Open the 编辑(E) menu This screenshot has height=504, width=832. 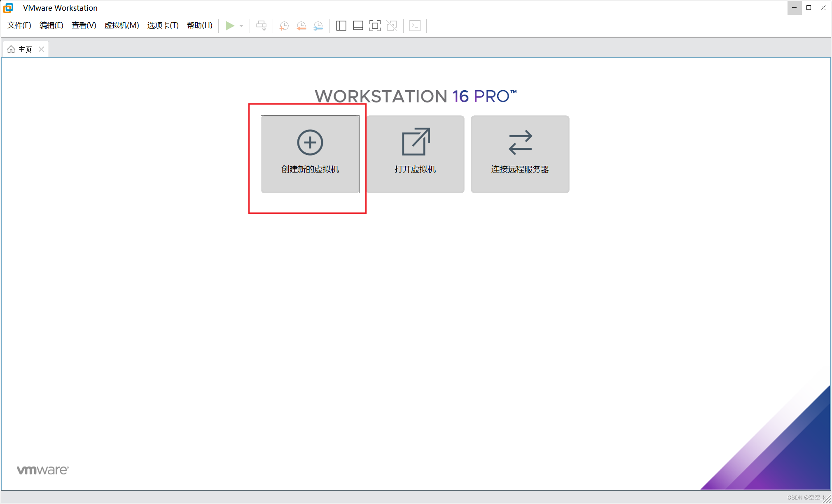[51, 26]
